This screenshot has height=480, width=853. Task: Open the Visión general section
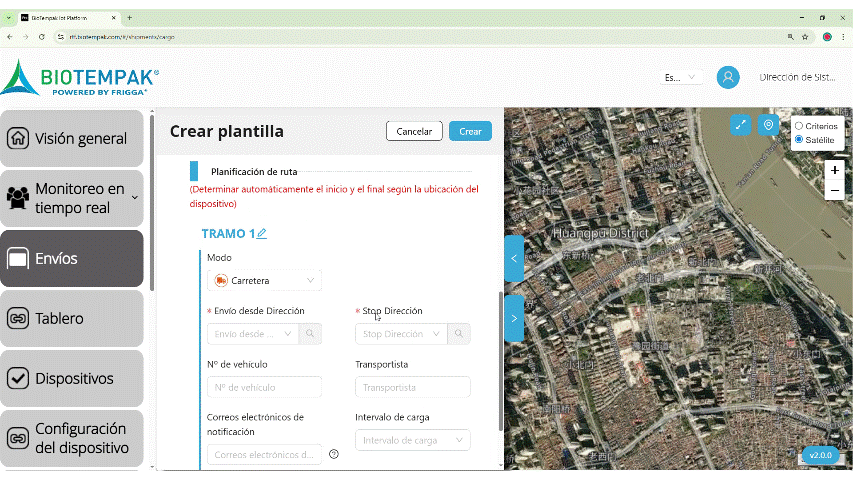[72, 138]
